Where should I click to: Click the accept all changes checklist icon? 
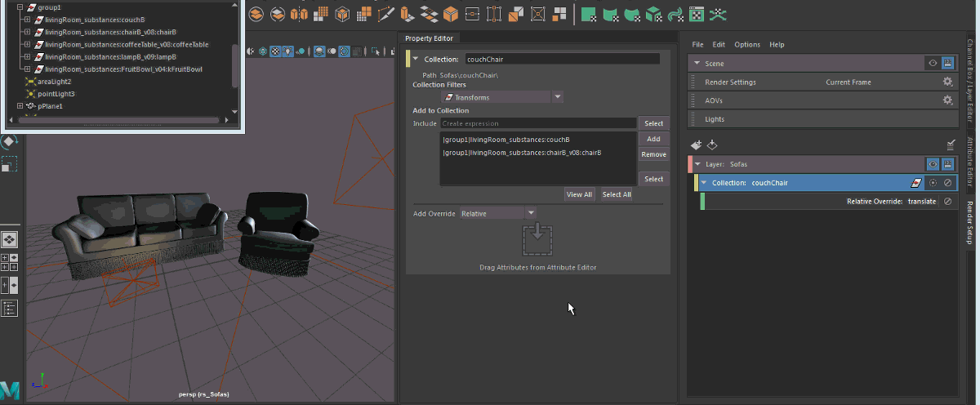(x=951, y=145)
